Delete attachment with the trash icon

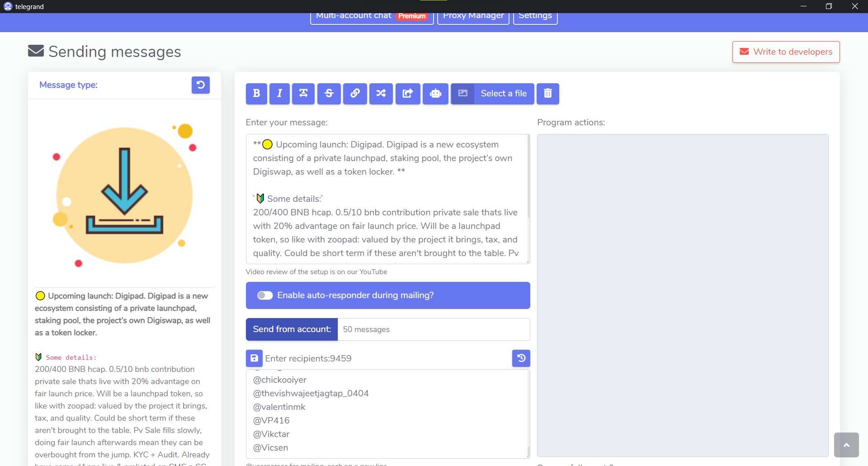click(547, 94)
